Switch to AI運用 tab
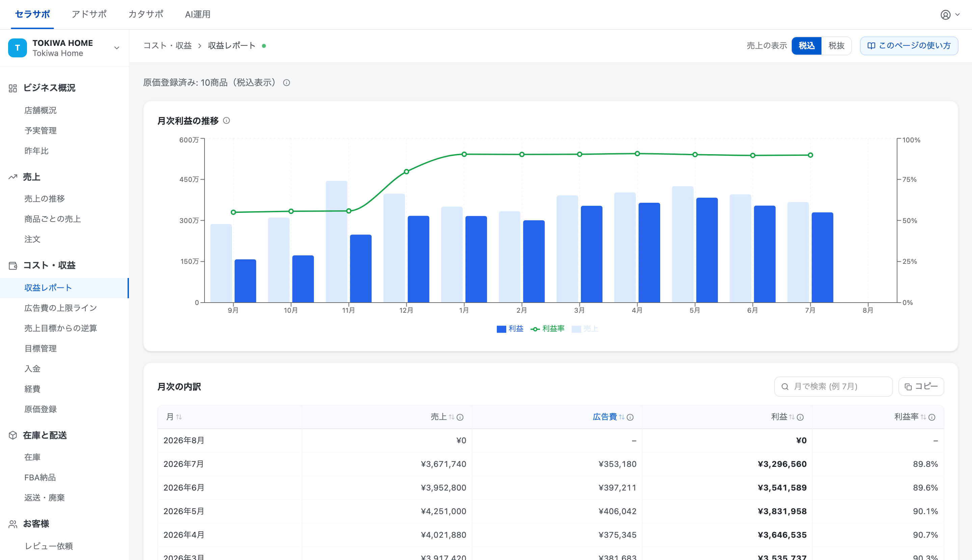The width and height of the screenshot is (972, 560). (198, 15)
